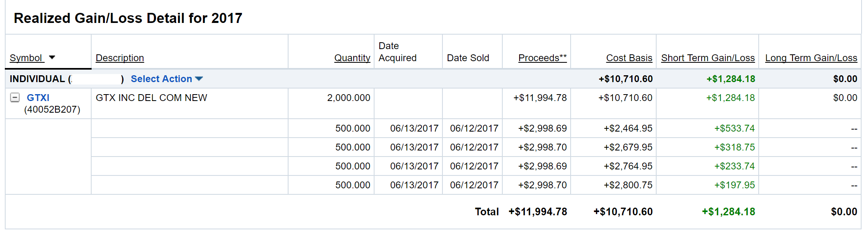The image size is (868, 235).
Task: Click the Symbol sort arrow icon
Action: [x=52, y=58]
